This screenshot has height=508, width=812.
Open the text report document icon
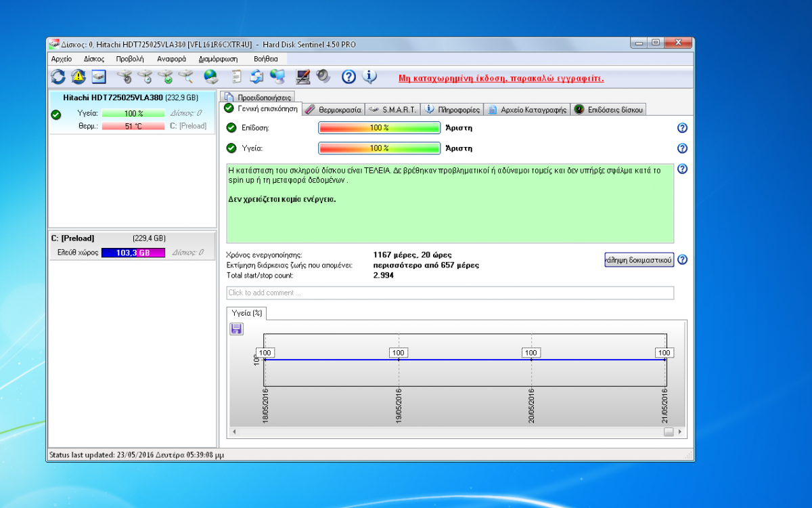[x=236, y=77]
